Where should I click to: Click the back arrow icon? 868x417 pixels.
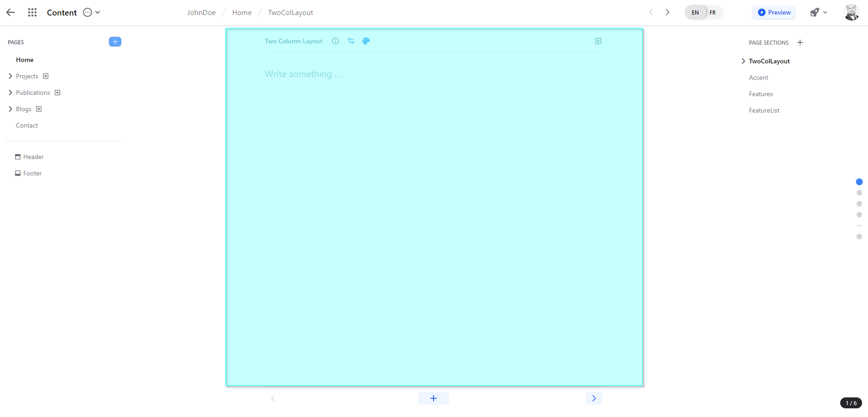coord(10,12)
